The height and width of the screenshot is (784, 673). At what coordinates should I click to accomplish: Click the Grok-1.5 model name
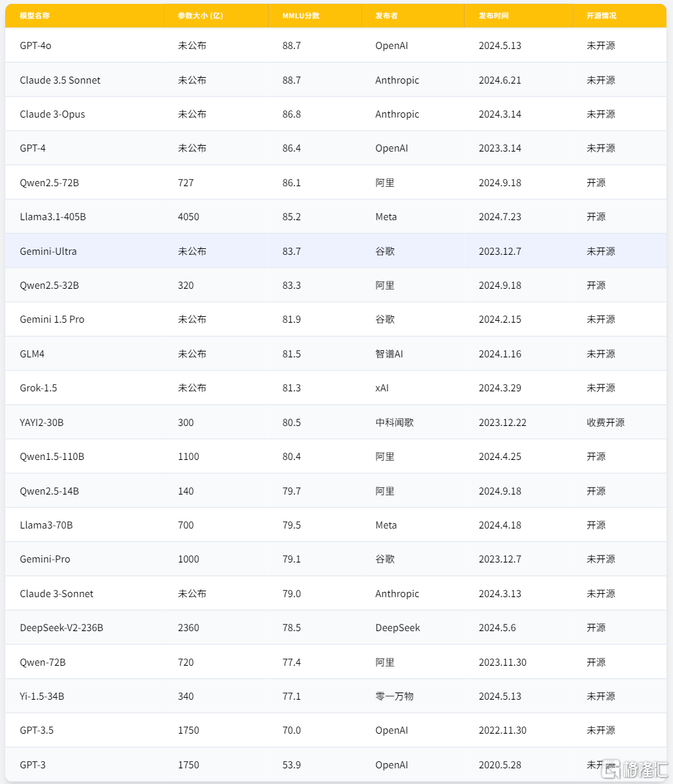pos(39,388)
